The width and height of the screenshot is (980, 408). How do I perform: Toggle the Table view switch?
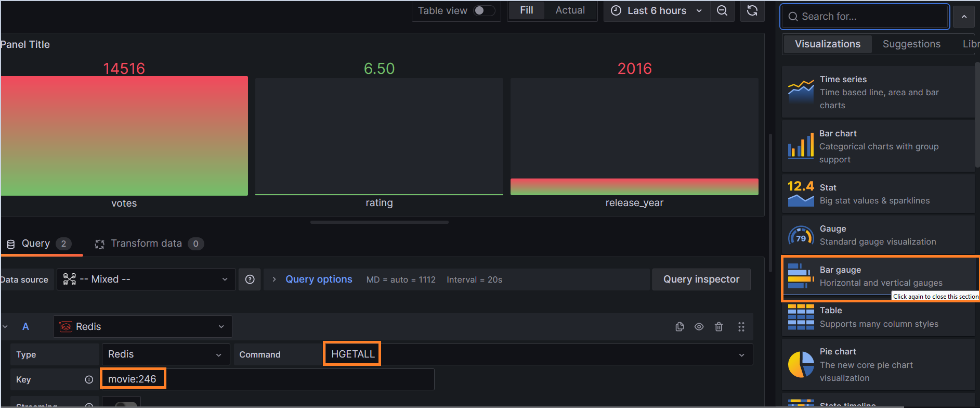pyautogui.click(x=484, y=11)
